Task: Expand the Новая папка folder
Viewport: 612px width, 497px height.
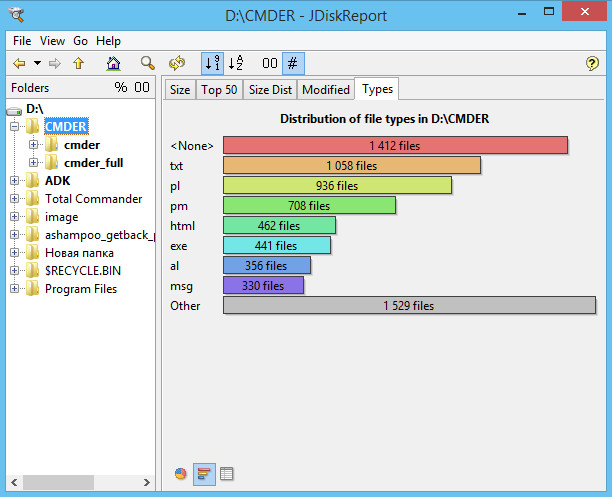Action: click(x=14, y=253)
